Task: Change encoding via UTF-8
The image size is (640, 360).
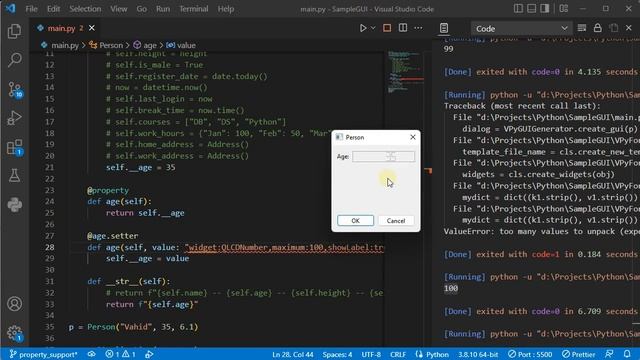Action: tap(371, 354)
